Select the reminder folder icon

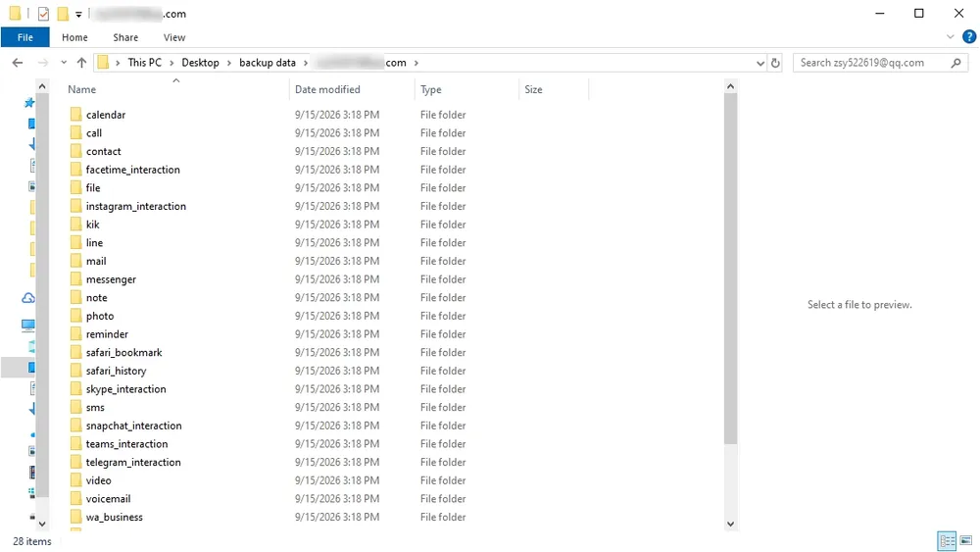[x=75, y=333]
